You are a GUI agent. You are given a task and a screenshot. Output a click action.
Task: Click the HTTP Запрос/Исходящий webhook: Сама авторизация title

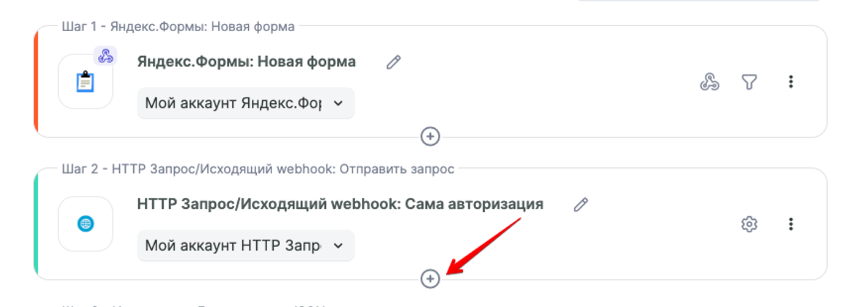point(340,204)
